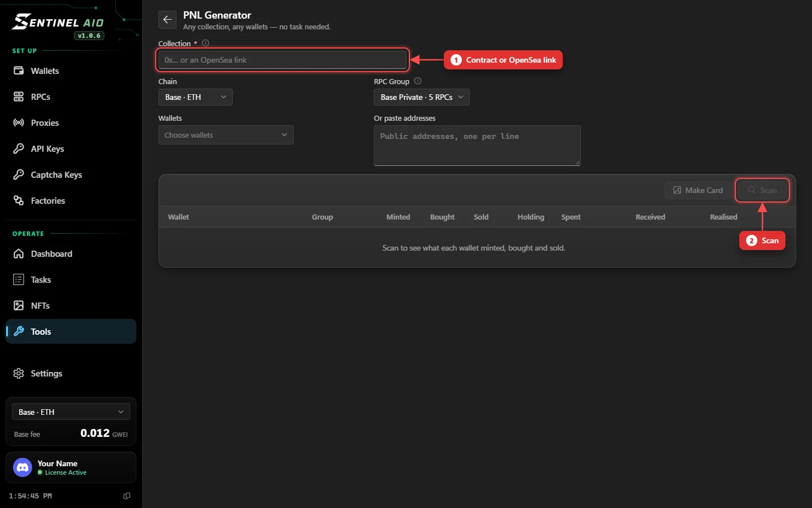Click the License Active status text

pyautogui.click(x=65, y=472)
